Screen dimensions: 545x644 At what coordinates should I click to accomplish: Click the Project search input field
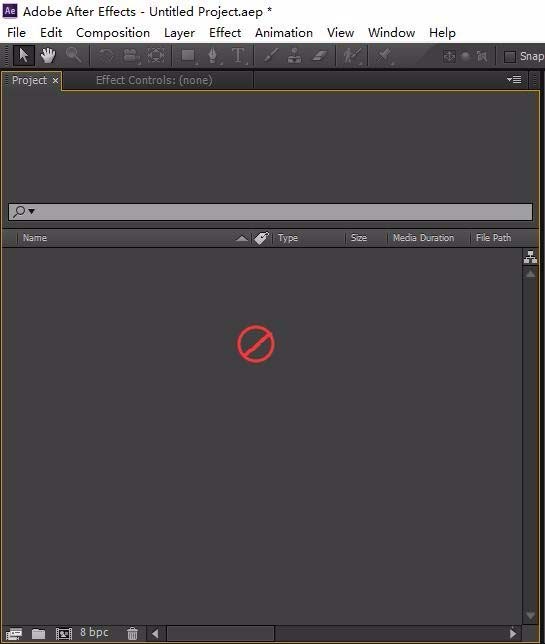pyautogui.click(x=270, y=212)
